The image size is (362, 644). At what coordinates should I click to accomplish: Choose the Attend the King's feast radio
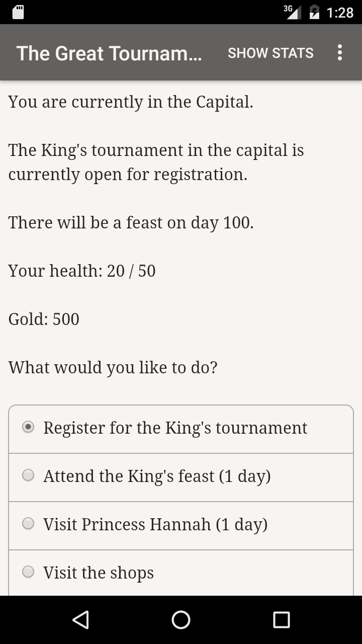point(29,475)
